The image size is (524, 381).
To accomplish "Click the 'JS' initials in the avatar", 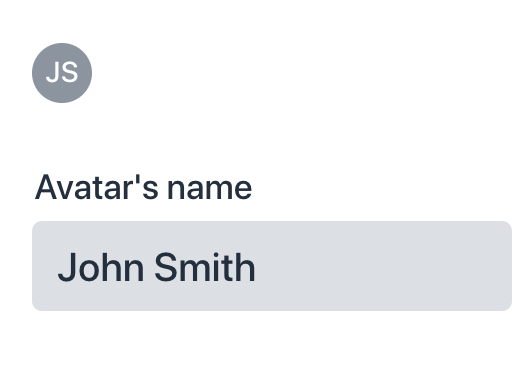I will click(x=62, y=73).
